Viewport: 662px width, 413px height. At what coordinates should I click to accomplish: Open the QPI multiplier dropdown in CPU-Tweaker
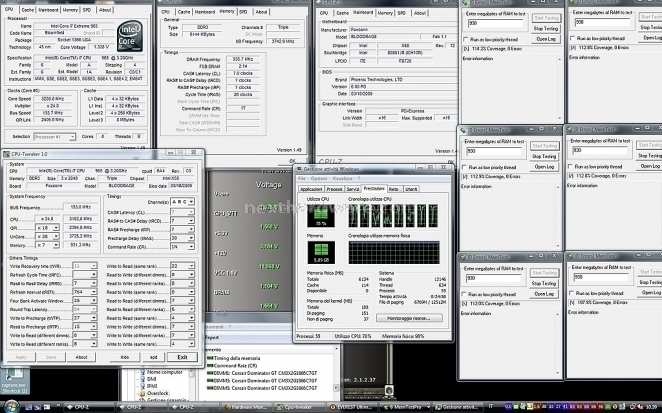[x=47, y=228]
